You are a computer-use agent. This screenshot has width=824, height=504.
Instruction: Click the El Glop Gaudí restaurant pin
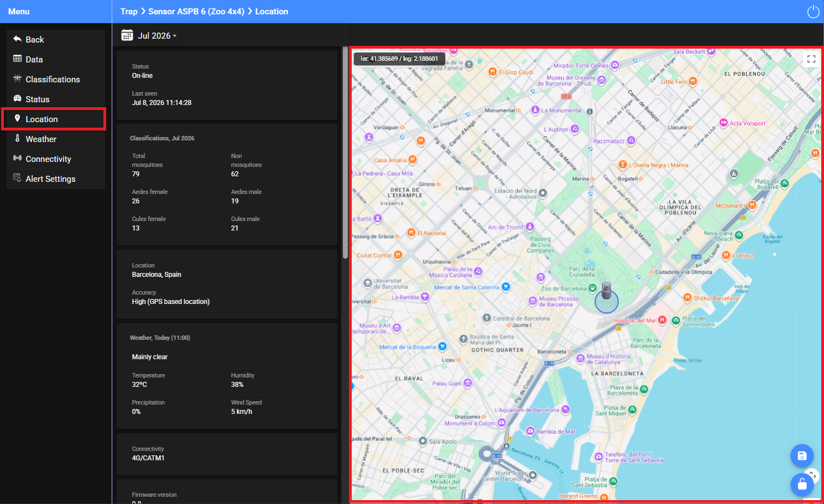492,72
